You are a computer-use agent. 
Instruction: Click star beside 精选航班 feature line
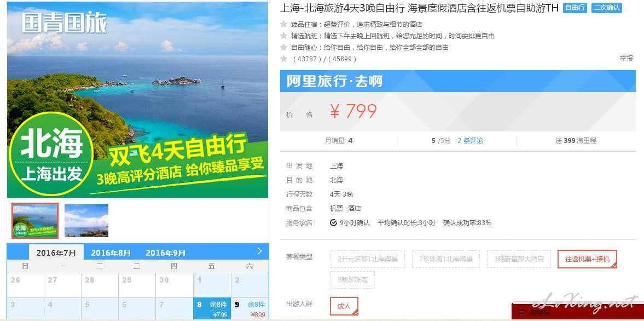coord(283,36)
